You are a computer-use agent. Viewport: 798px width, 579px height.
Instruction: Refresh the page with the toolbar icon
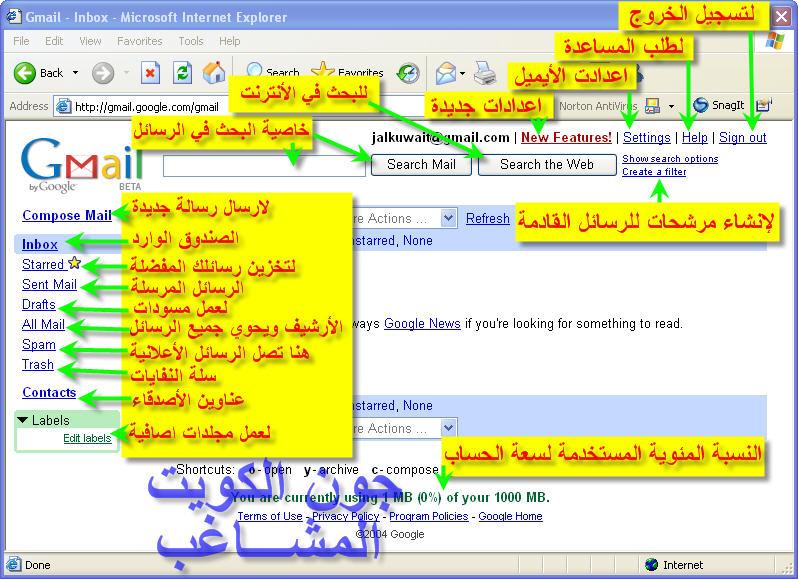coord(182,73)
